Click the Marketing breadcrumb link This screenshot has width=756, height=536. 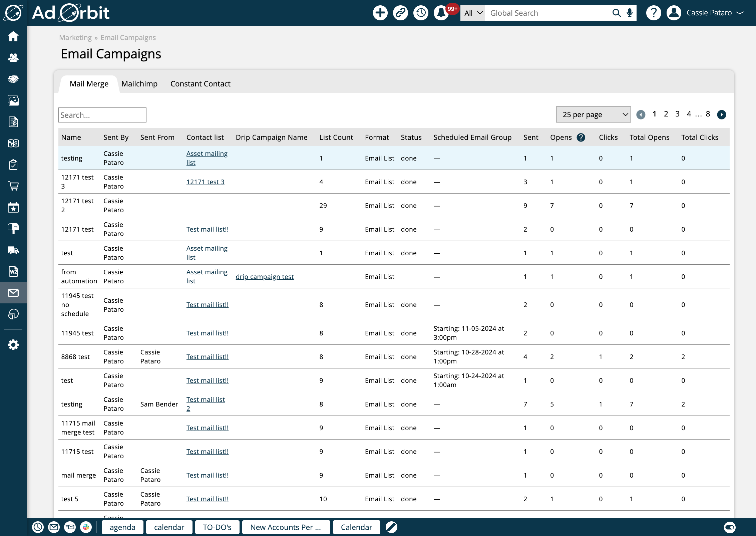(75, 38)
